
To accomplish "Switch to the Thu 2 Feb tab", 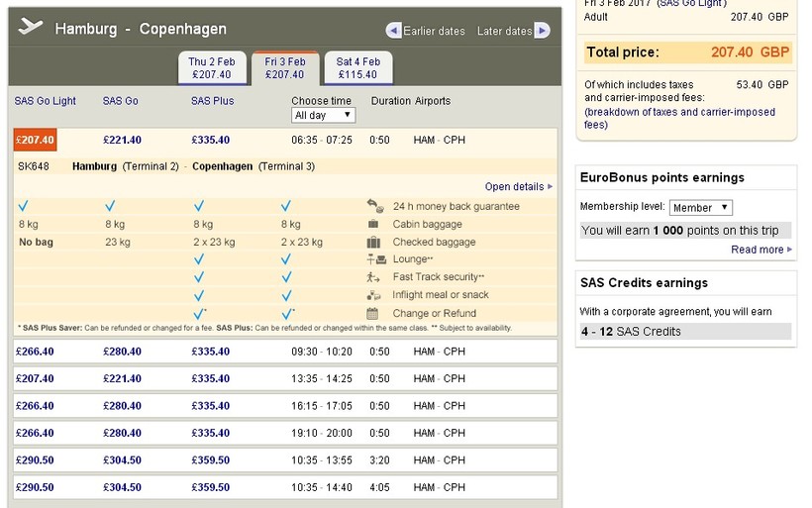I will click(211, 68).
